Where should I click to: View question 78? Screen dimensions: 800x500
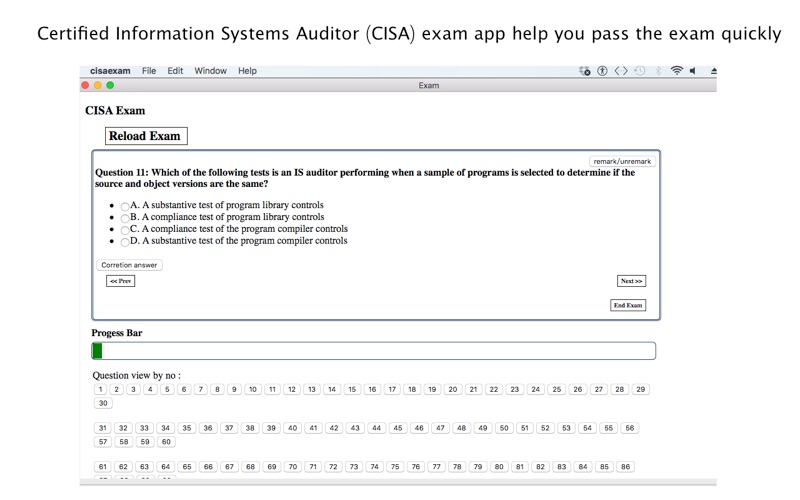(457, 467)
